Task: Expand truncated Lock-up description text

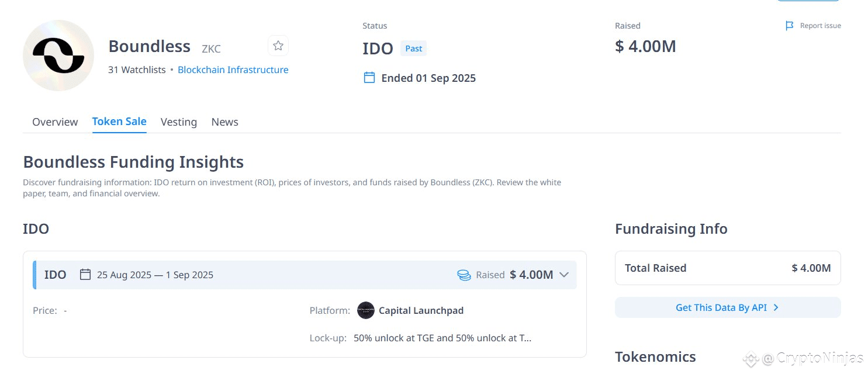Action: coord(442,338)
